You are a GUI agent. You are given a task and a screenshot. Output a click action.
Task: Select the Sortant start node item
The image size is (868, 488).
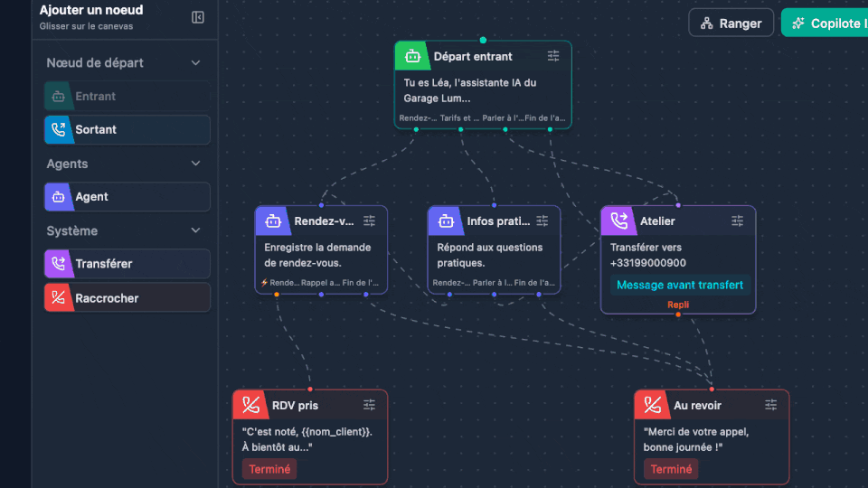(x=127, y=129)
